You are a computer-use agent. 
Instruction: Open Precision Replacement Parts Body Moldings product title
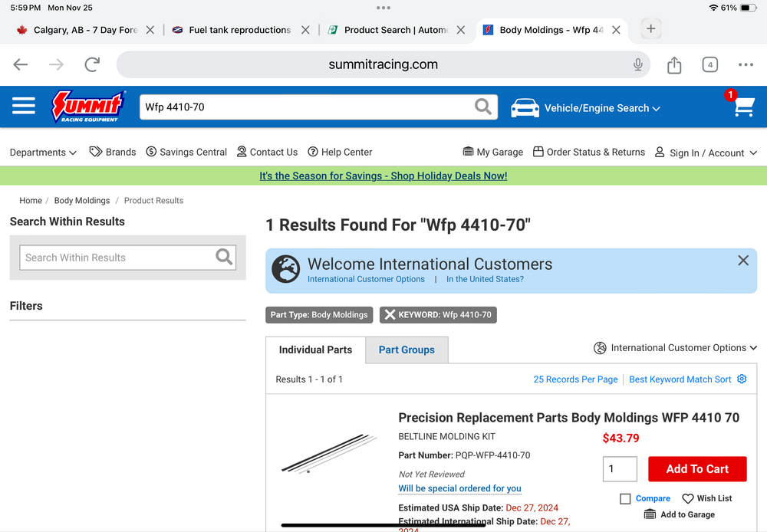click(x=568, y=418)
